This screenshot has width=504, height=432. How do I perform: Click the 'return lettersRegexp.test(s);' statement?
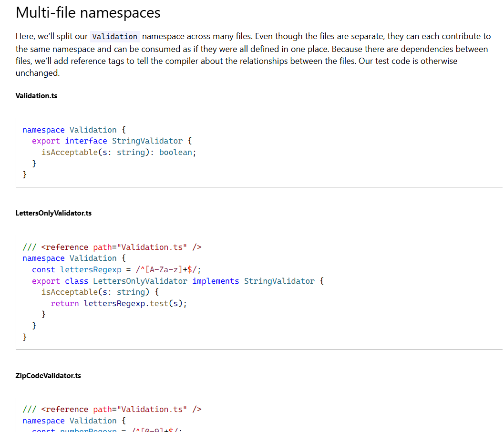119,304
